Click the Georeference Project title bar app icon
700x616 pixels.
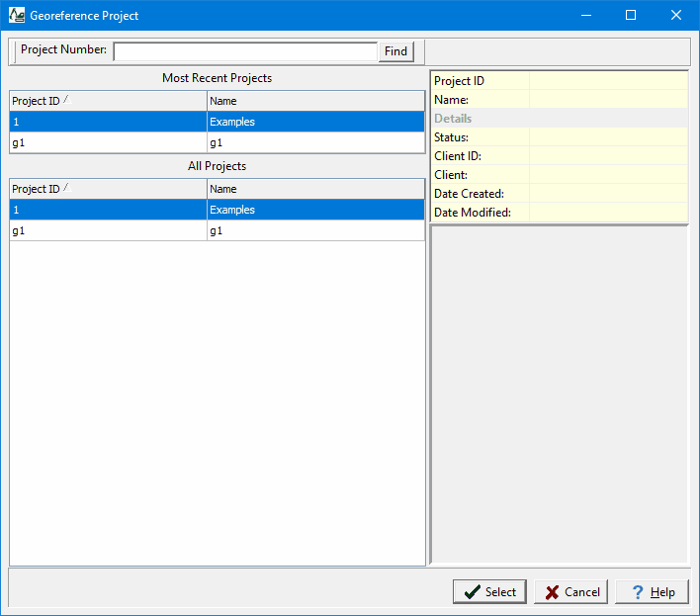[17, 15]
